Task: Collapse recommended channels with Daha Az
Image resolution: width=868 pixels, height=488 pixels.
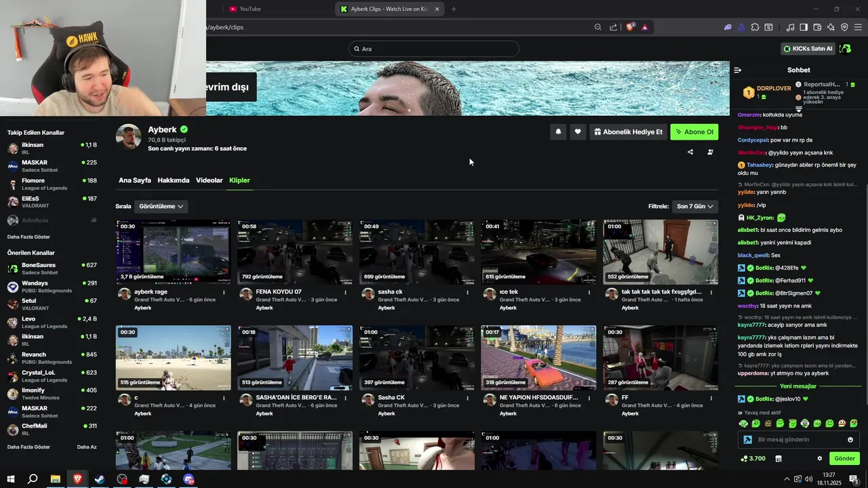Action: pyautogui.click(x=87, y=447)
